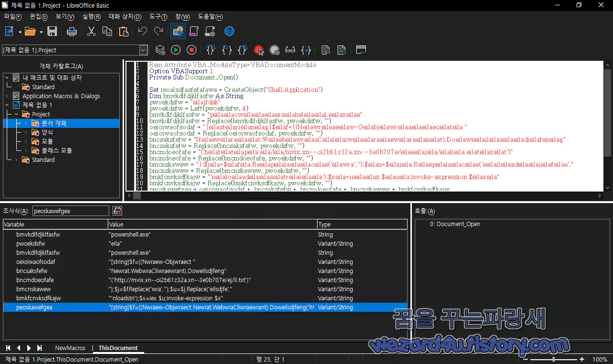Open the 도구(T) menu
This screenshot has height=364, width=613.
tap(159, 17)
